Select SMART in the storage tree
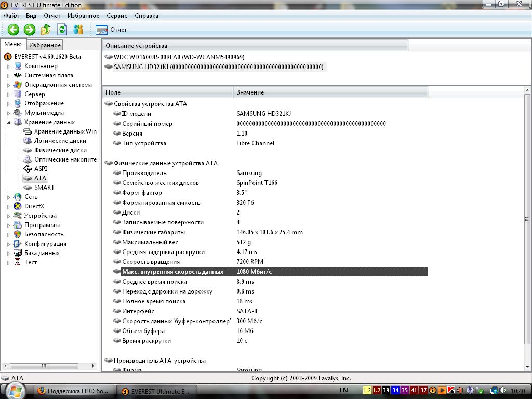Screen dimensions: 532x399 coord(44,188)
